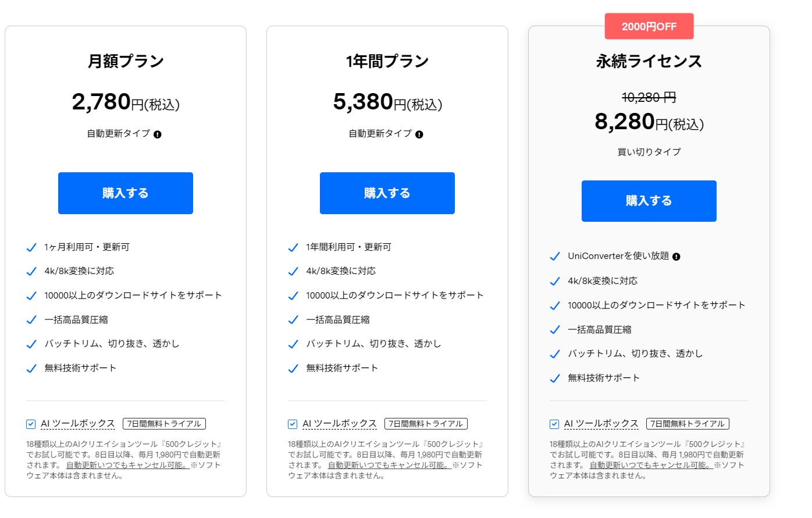Click the 2000円OFF badge above the perpetual license
Viewport: 812px width, 518px height.
tap(649, 26)
